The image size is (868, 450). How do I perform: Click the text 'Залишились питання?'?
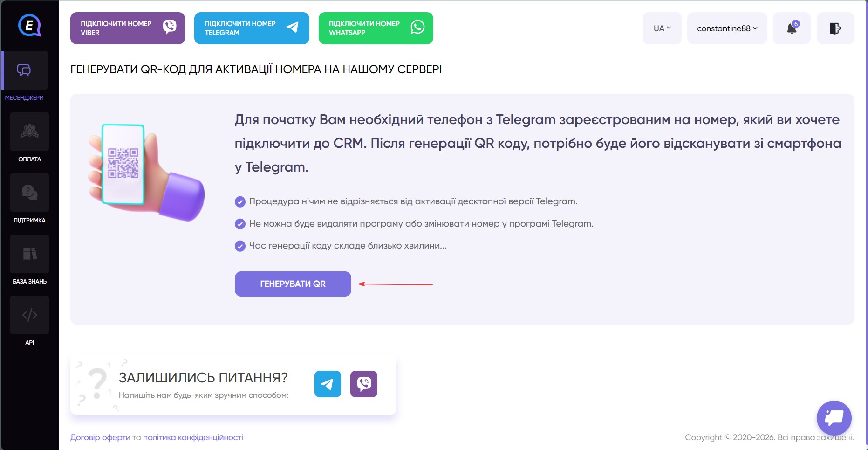[x=203, y=377]
